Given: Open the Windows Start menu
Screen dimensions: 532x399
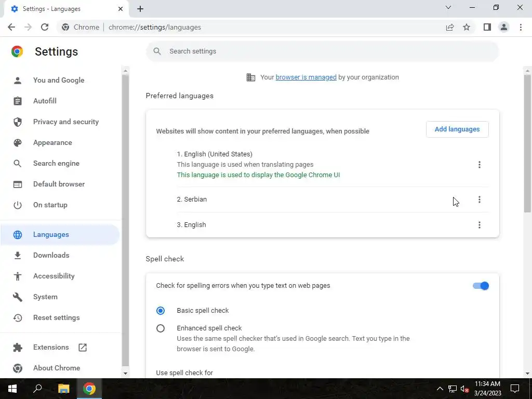Looking at the screenshot, I should tap(12, 389).
